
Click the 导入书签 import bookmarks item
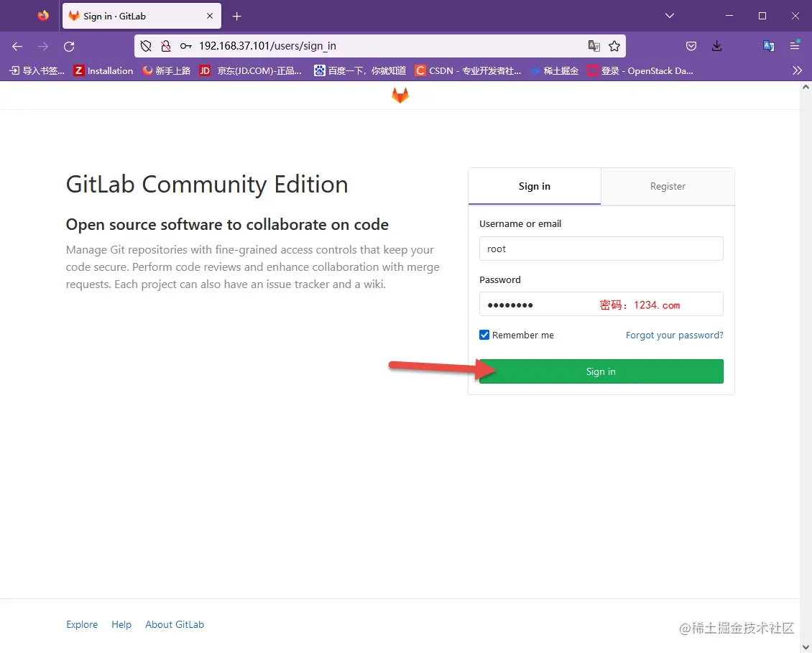pos(37,70)
